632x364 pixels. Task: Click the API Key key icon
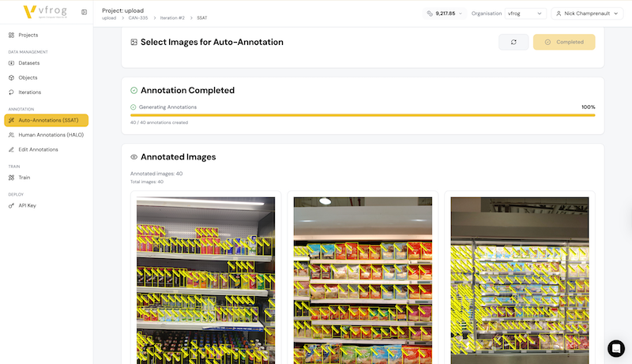coord(11,205)
